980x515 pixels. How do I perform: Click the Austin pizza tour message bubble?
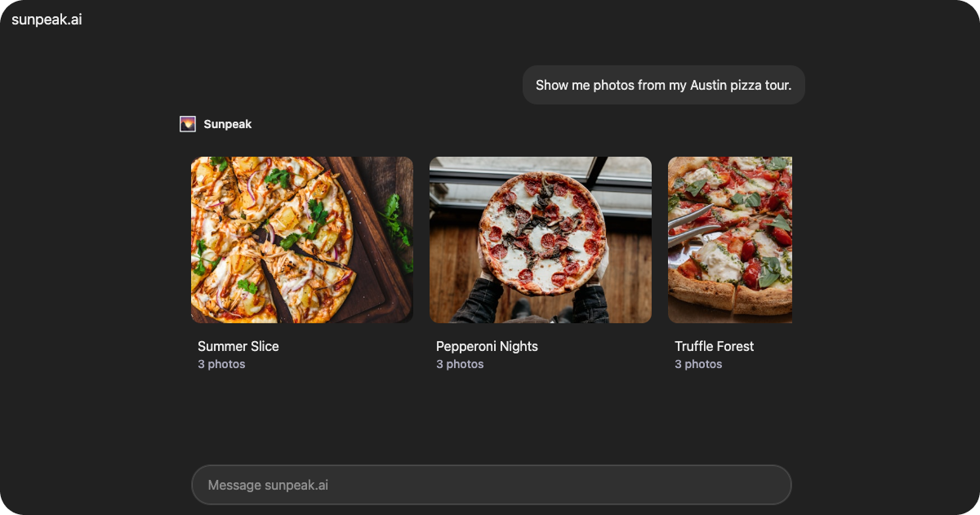pos(663,85)
